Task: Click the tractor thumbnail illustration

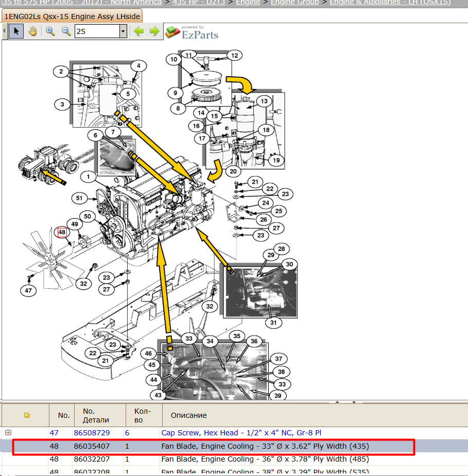Action: 48,164
